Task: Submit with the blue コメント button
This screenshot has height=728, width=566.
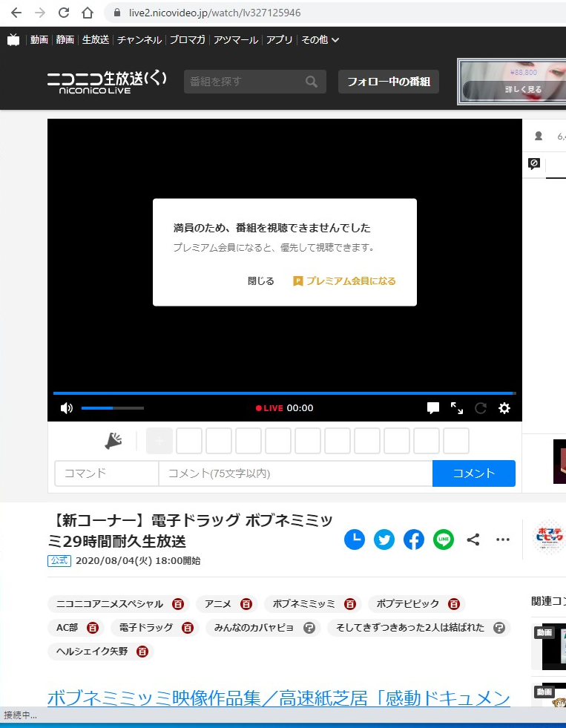Action: point(474,473)
